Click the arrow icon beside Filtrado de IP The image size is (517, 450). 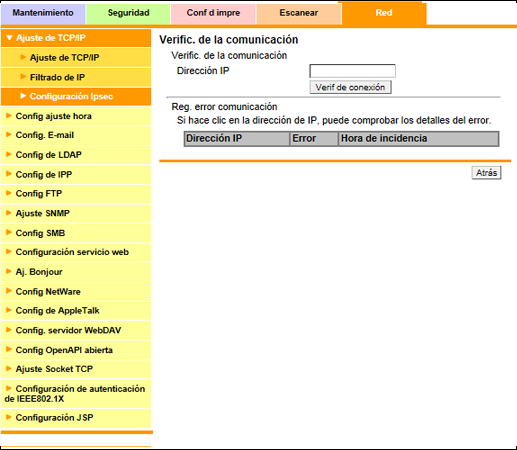pyautogui.click(x=23, y=77)
